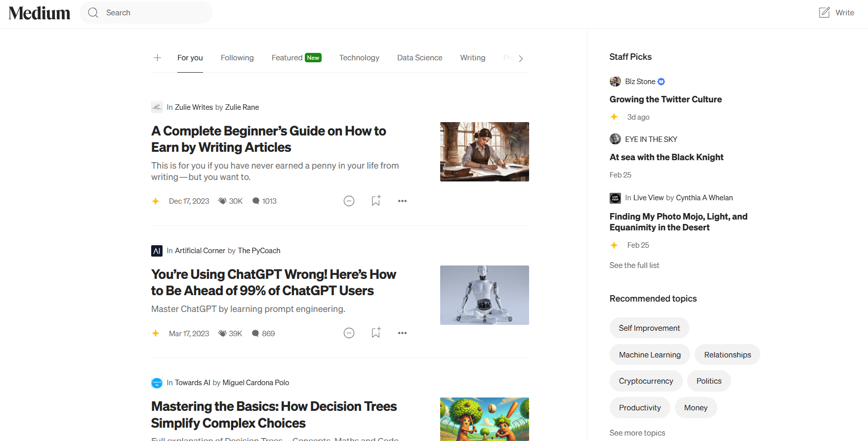
Task: Bookmark the ChatGPT article
Action: tap(375, 333)
